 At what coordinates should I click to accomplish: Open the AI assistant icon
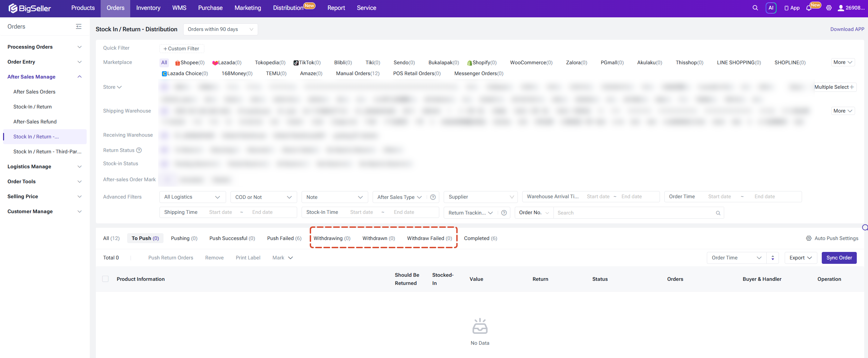point(771,8)
